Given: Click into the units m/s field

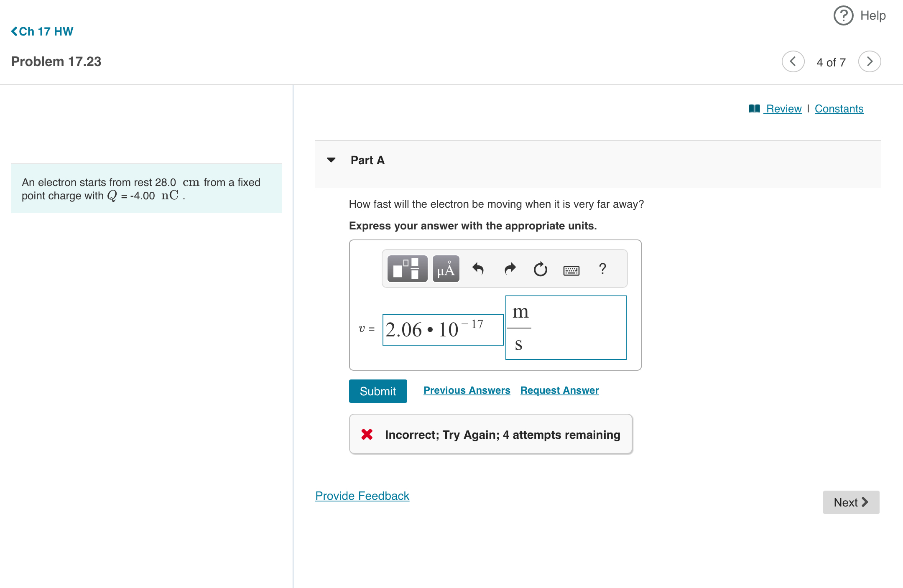Looking at the screenshot, I should [x=565, y=328].
